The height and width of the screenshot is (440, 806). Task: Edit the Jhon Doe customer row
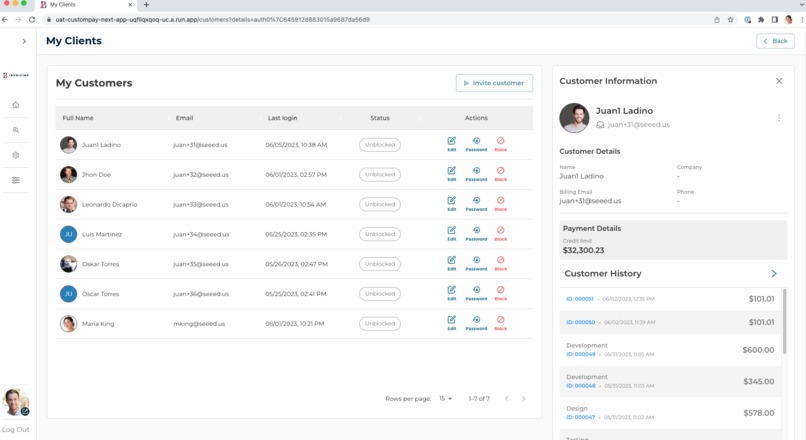tap(451, 174)
